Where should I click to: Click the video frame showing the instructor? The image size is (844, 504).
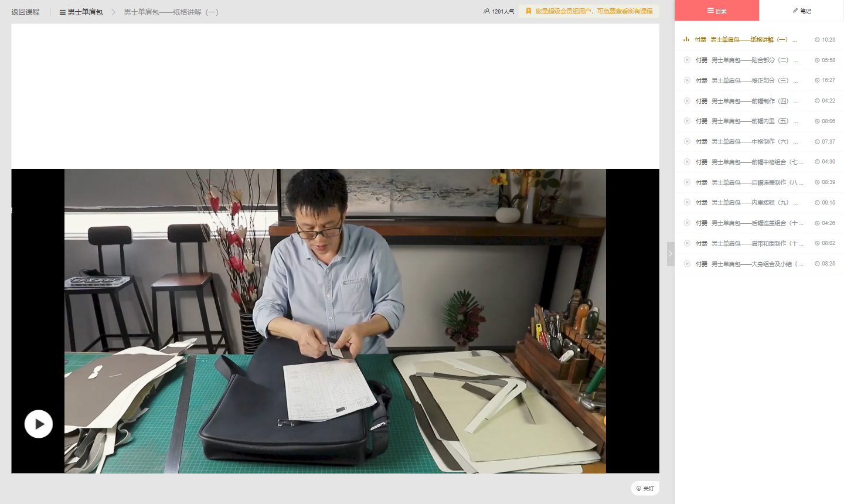coord(335,321)
